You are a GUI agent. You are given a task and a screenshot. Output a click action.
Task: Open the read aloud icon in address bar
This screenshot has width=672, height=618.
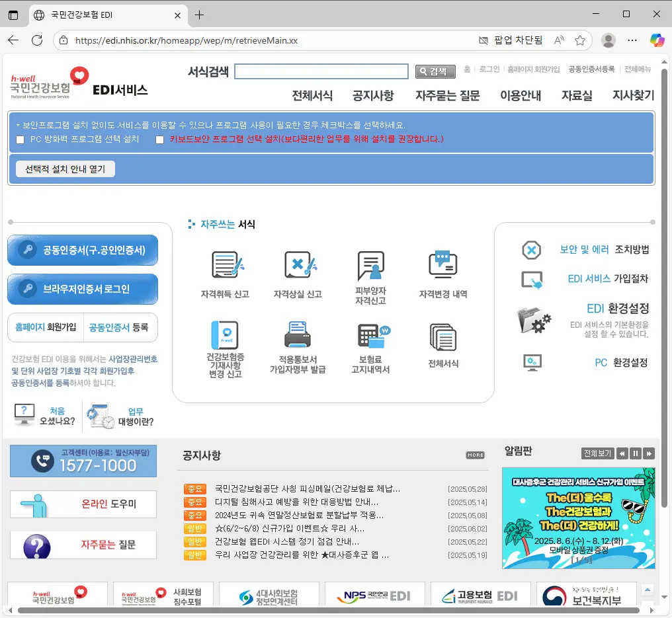point(559,40)
